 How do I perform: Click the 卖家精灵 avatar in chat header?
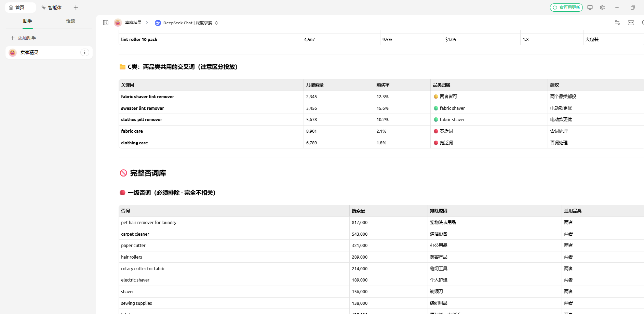click(x=118, y=23)
